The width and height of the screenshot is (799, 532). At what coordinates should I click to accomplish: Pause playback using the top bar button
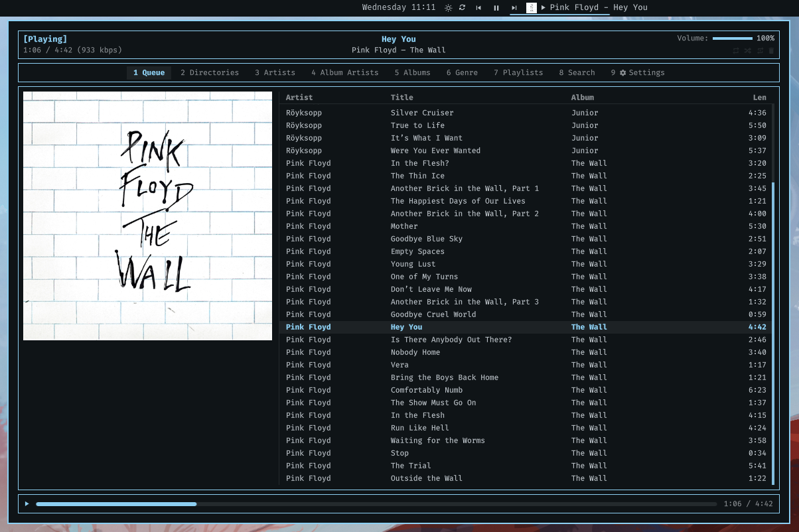click(x=496, y=8)
